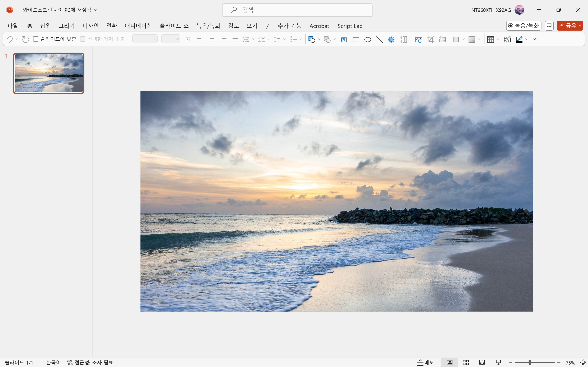
Task: Enable the 슬라이드에 맞춤 checkbox
Action: pyautogui.click(x=36, y=39)
